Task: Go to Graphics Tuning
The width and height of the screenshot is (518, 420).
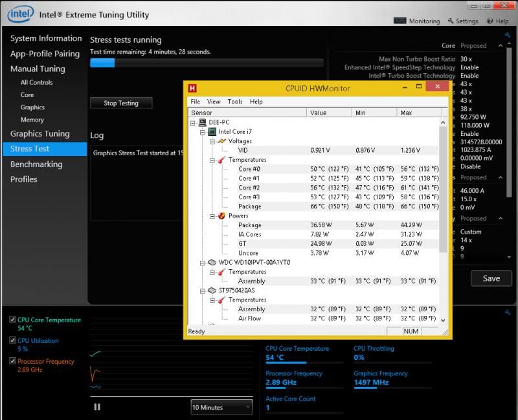Action: [40, 134]
